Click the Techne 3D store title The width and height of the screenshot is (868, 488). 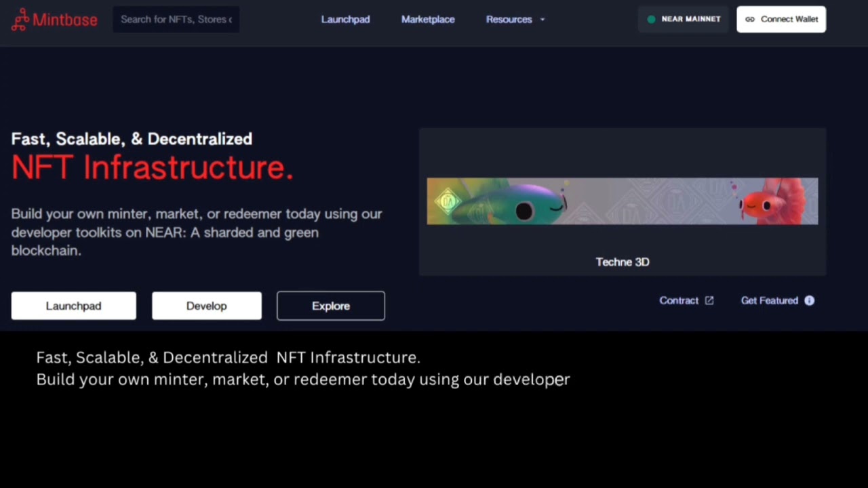click(x=623, y=262)
